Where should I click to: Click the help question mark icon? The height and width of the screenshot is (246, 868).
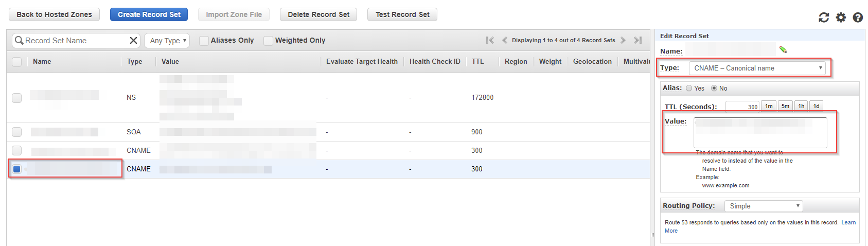(x=858, y=17)
